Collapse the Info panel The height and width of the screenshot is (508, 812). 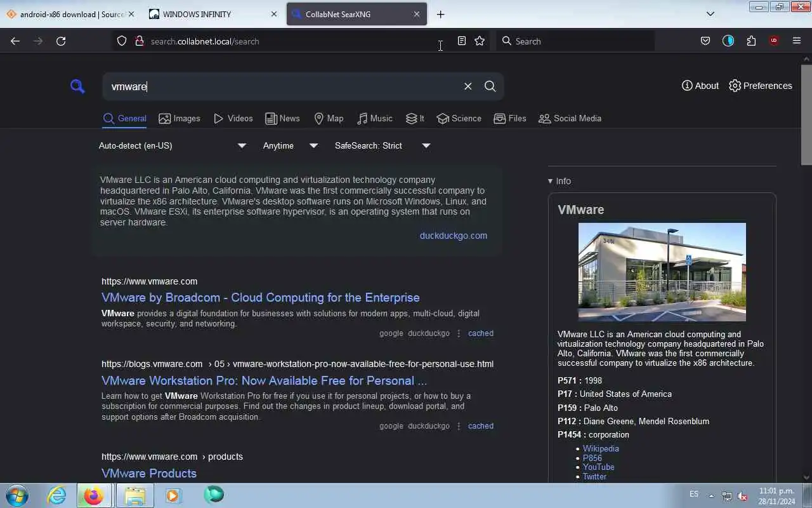click(x=560, y=181)
